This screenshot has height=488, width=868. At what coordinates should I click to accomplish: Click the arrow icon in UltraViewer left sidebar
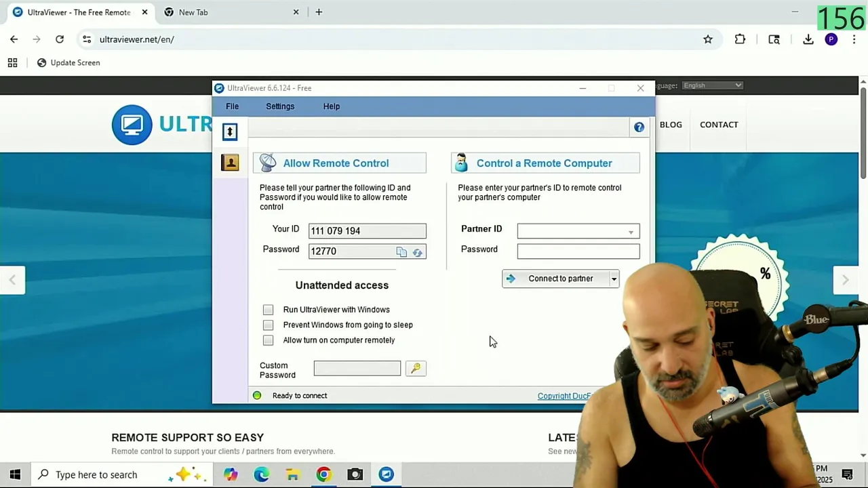click(230, 131)
